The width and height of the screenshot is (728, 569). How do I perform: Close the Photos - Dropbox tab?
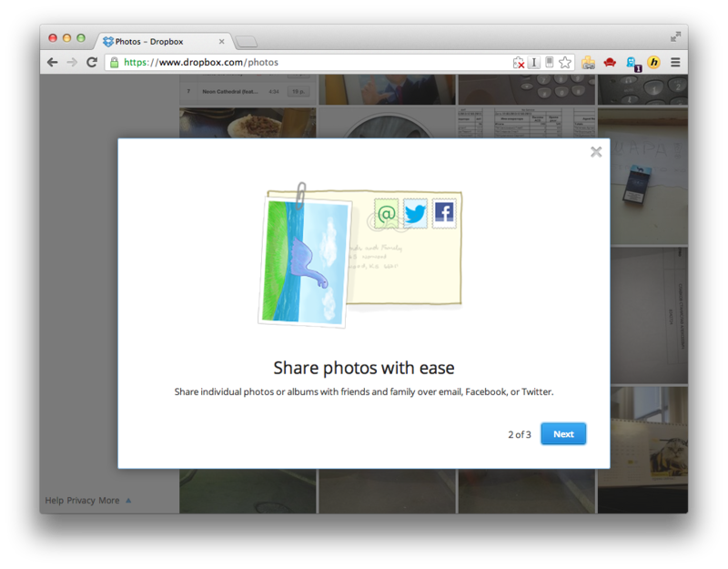click(x=221, y=41)
